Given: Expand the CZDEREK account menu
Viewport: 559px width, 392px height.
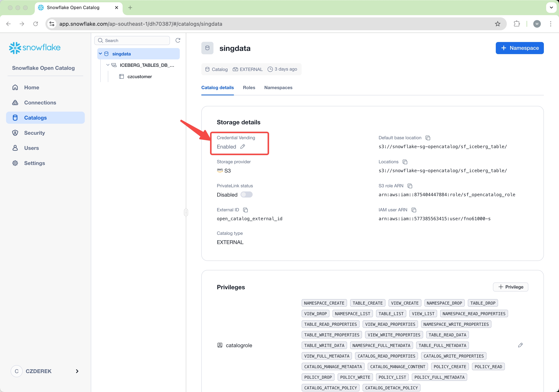Looking at the screenshot, I should (x=77, y=371).
